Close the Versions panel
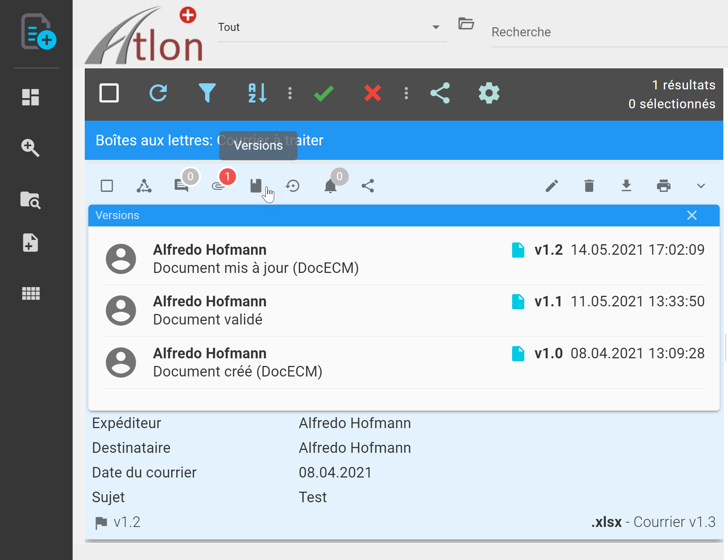The image size is (728, 560). 692,215
